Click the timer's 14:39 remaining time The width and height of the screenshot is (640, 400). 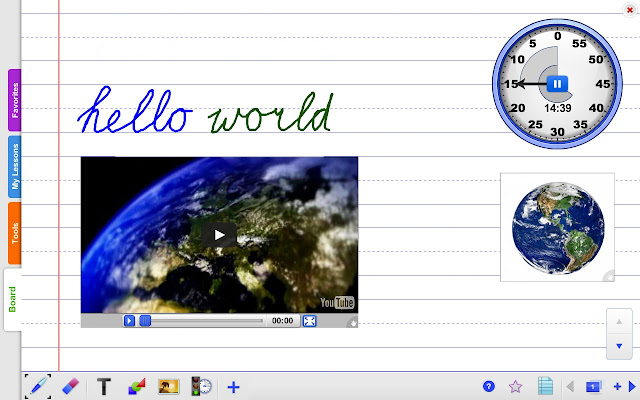pos(558,108)
